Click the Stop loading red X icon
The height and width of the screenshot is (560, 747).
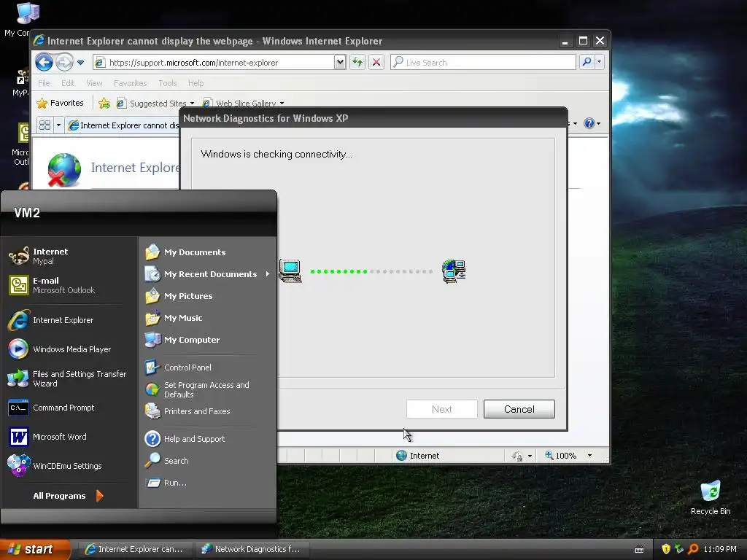point(376,63)
